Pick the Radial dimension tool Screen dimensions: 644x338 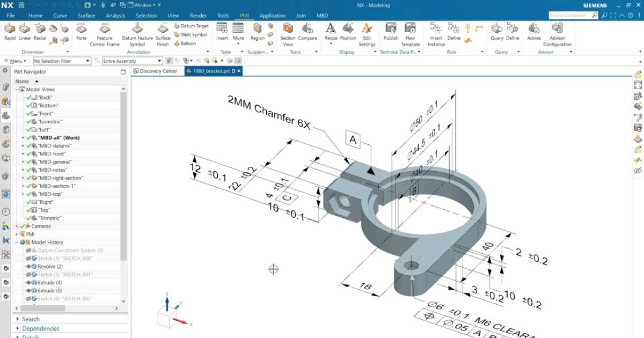click(x=40, y=32)
